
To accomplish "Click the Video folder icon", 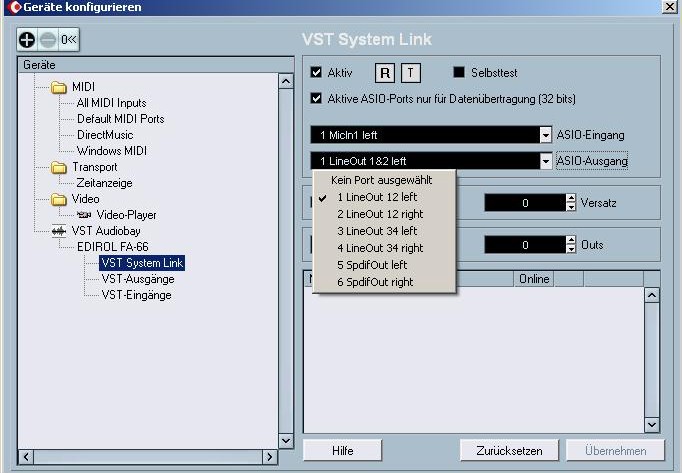I will click(59, 199).
